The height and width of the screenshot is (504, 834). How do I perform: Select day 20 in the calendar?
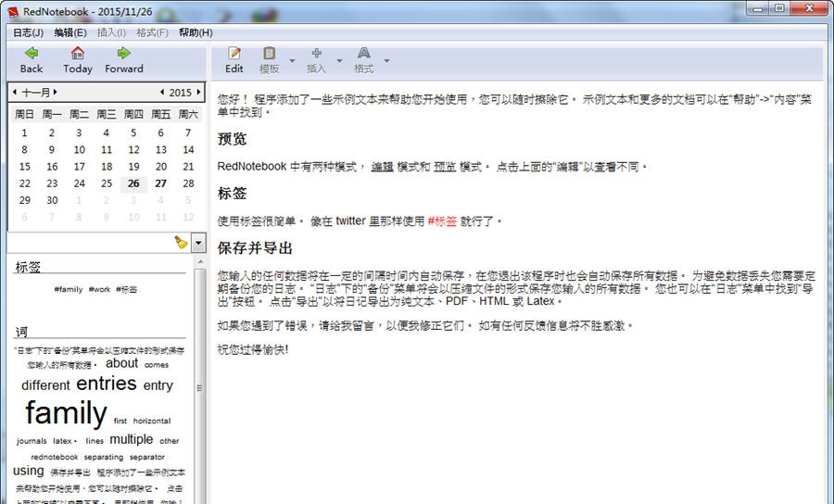coord(160,167)
